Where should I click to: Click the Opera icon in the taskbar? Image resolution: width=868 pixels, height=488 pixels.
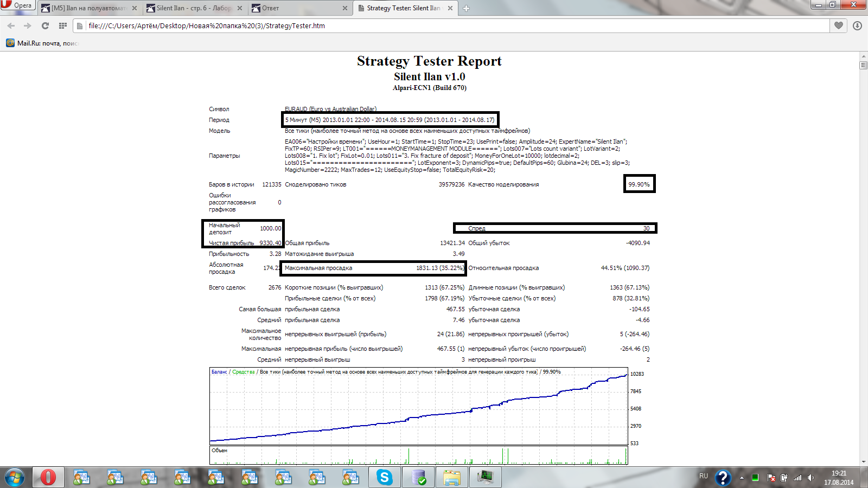[48, 477]
